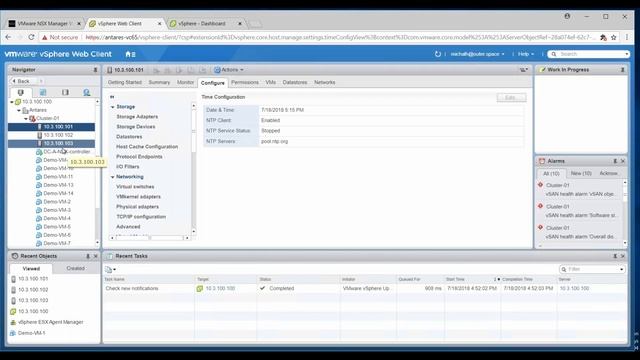
Task: Click the Edit time configuration button
Action: (x=511, y=98)
